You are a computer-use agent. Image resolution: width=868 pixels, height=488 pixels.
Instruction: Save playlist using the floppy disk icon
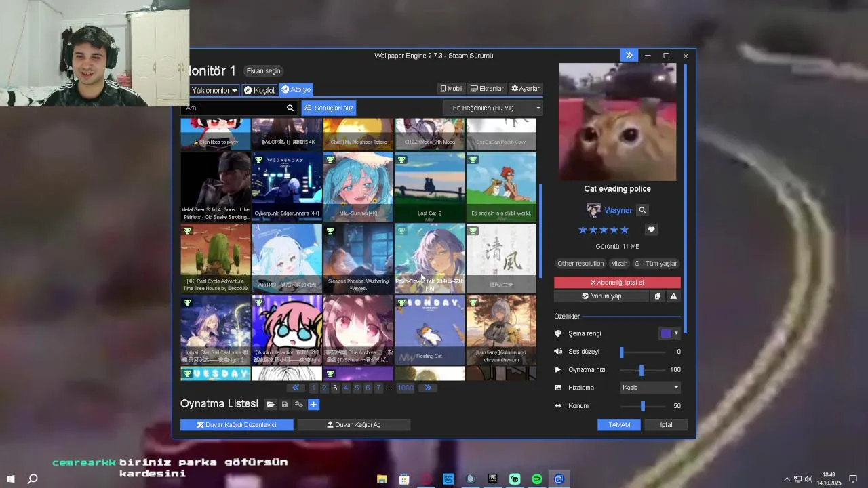click(x=285, y=405)
